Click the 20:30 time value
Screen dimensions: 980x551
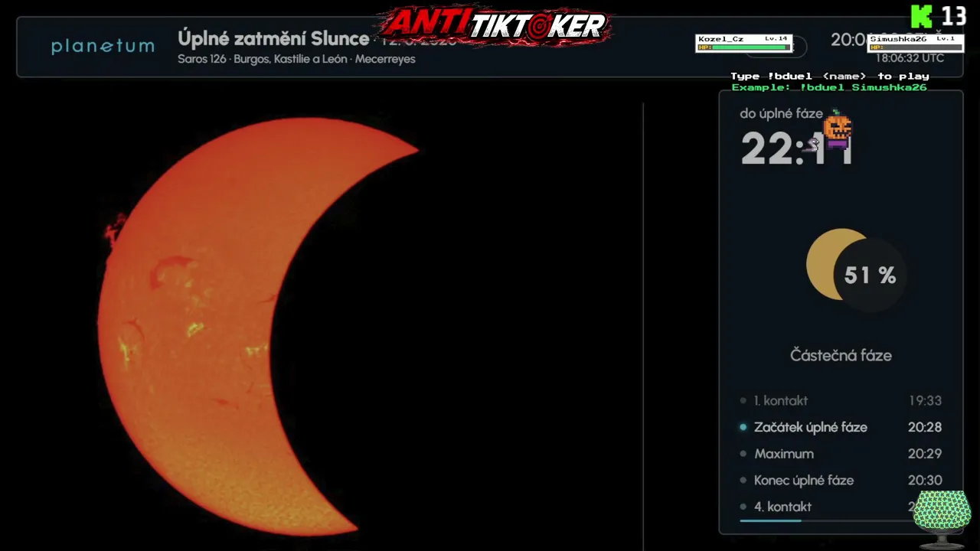(925, 481)
